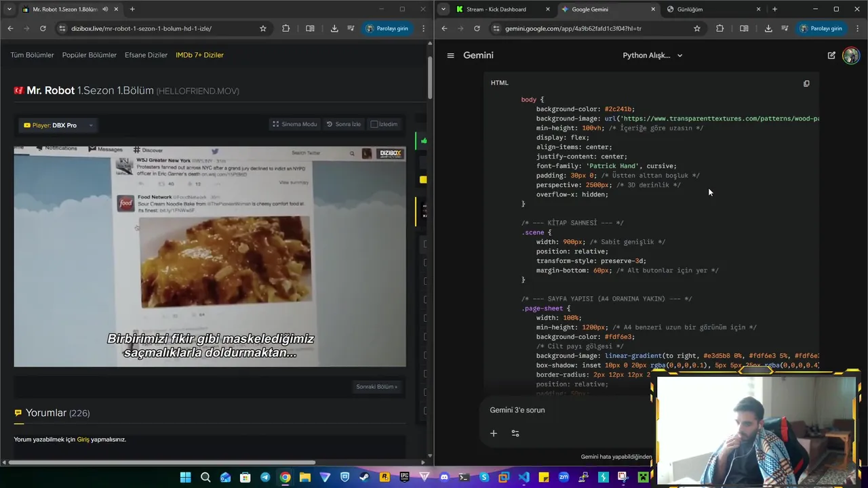
Task: Open extensions menu in left browser window
Action: (285, 28)
